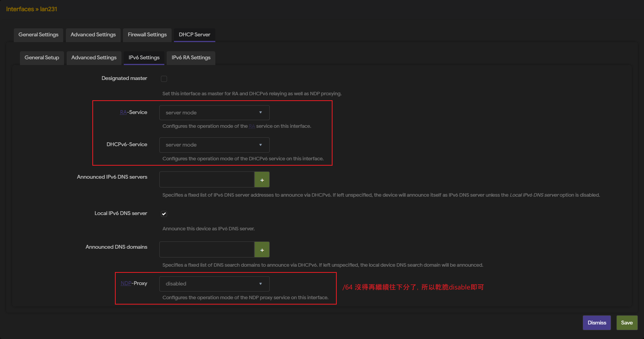Open interface-level Advanced Settings tab
The width and height of the screenshot is (644, 339).
93,35
